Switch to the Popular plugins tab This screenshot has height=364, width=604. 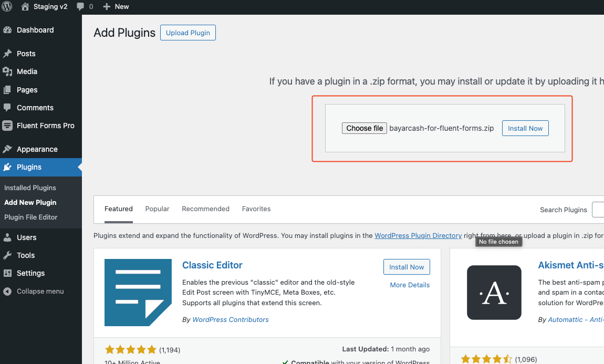click(157, 209)
